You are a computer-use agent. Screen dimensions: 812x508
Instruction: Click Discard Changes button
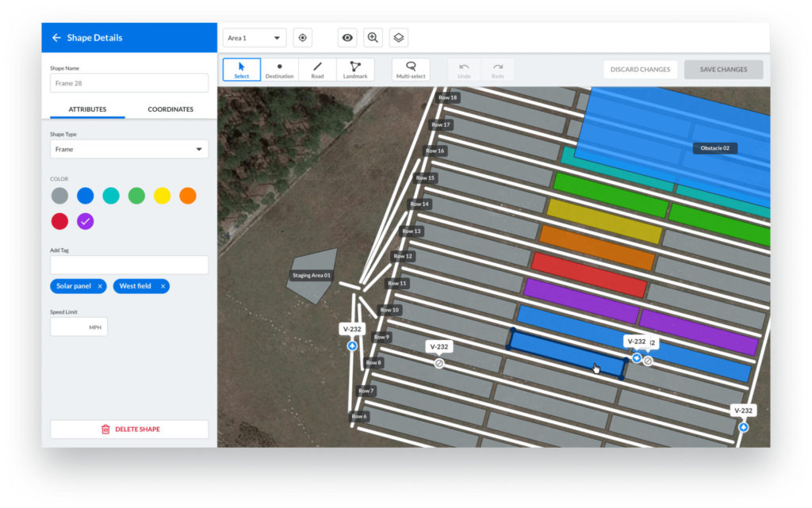(640, 69)
